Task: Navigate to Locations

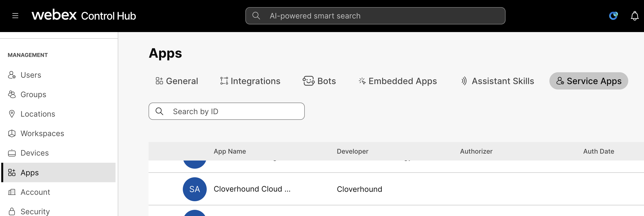Action: 58,114
